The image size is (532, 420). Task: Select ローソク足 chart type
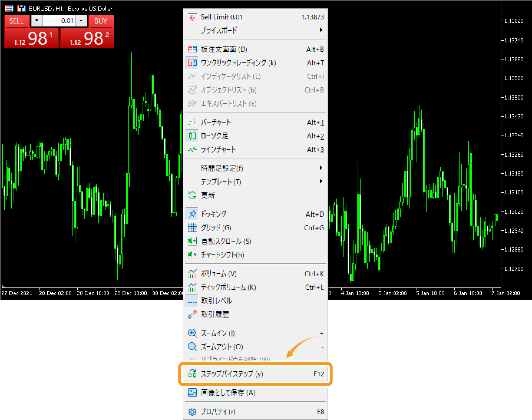tap(255, 136)
